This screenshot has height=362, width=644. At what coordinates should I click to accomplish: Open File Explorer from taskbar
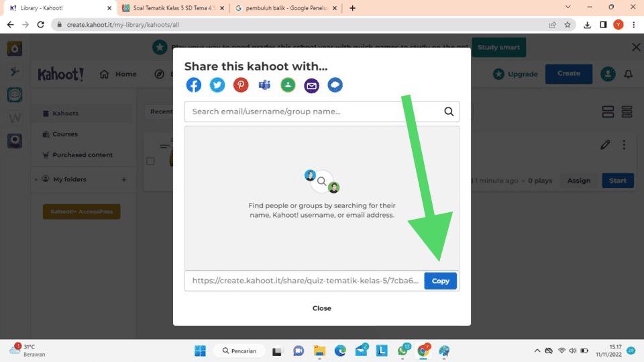click(319, 351)
